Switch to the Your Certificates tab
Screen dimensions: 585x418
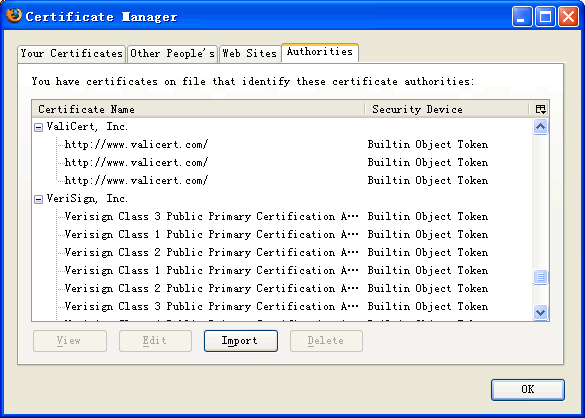click(71, 54)
